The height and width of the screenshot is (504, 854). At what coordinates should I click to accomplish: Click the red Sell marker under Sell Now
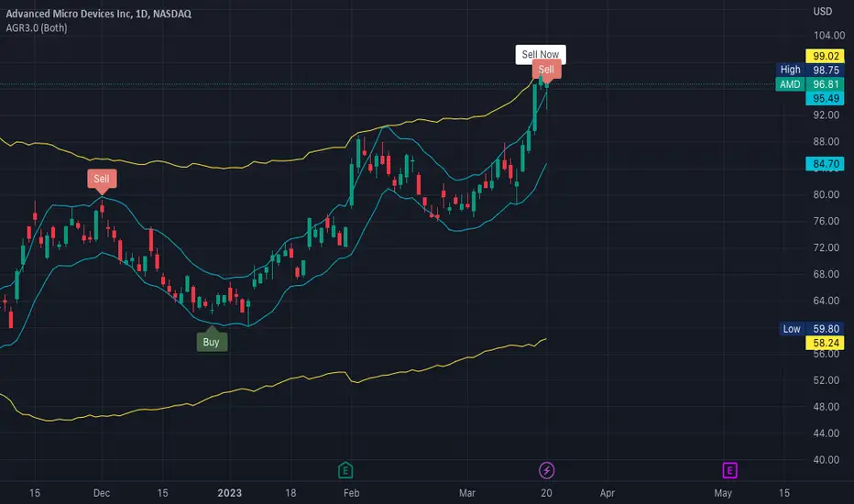(546, 70)
